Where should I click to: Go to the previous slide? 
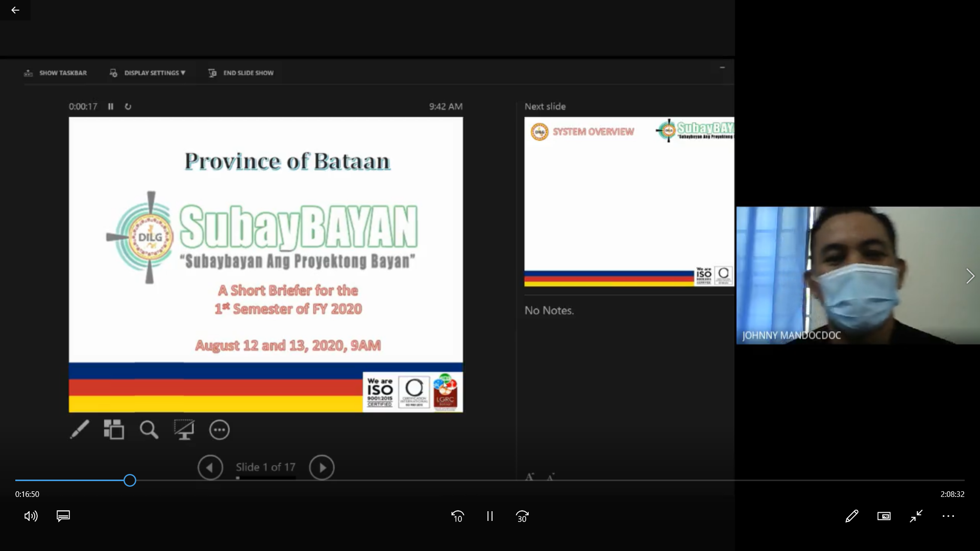coord(210,467)
